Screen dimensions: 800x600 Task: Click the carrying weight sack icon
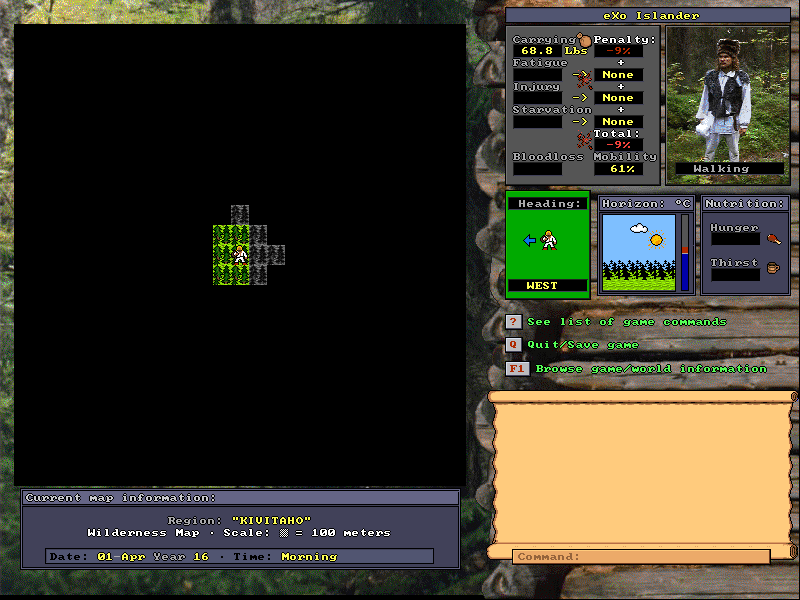[585, 39]
